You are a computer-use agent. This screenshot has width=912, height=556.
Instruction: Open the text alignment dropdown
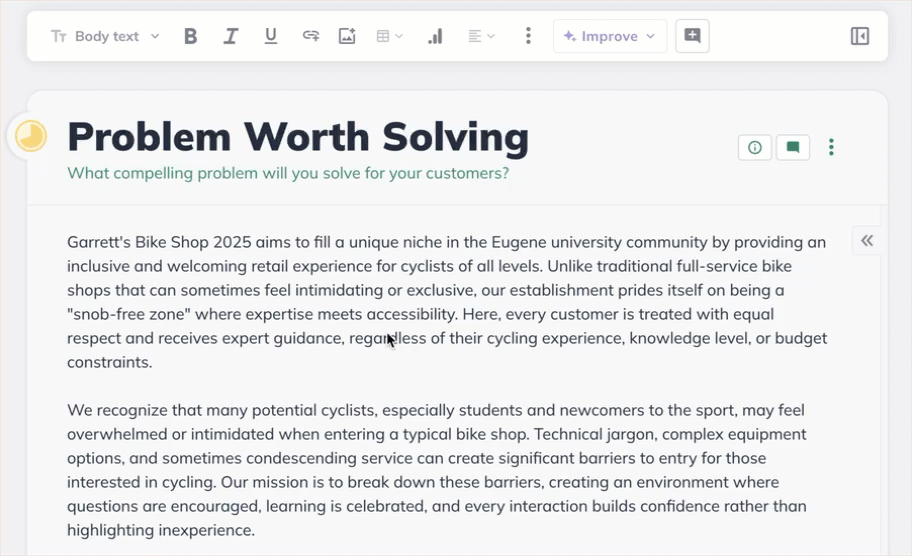[481, 36]
